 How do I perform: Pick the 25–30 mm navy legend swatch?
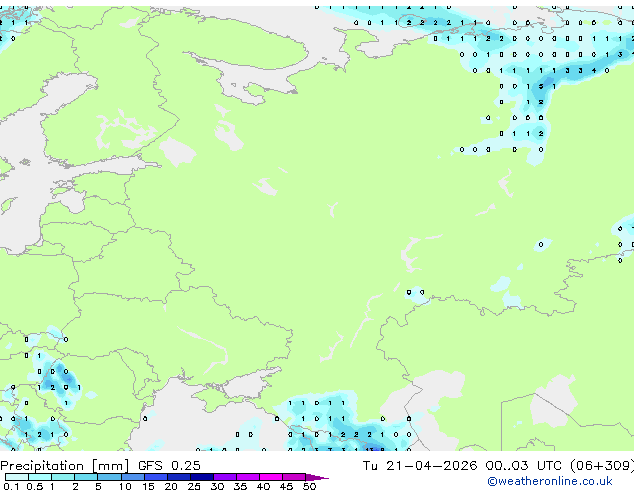coord(202,477)
